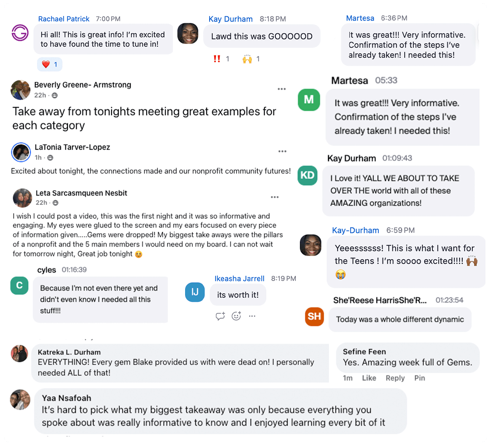490x448 pixels.
Task: Open more options under Ikeasha Jarrell's message
Action: [252, 316]
